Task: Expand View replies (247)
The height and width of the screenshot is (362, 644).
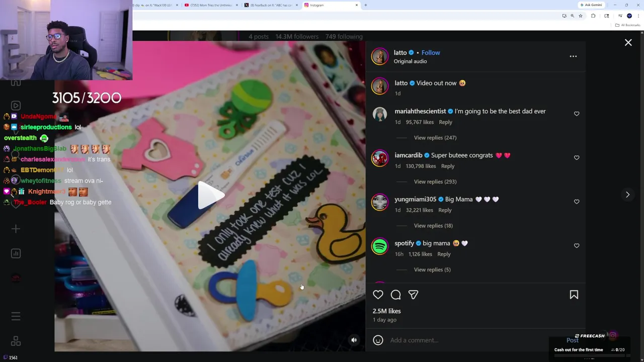Action: point(435,138)
